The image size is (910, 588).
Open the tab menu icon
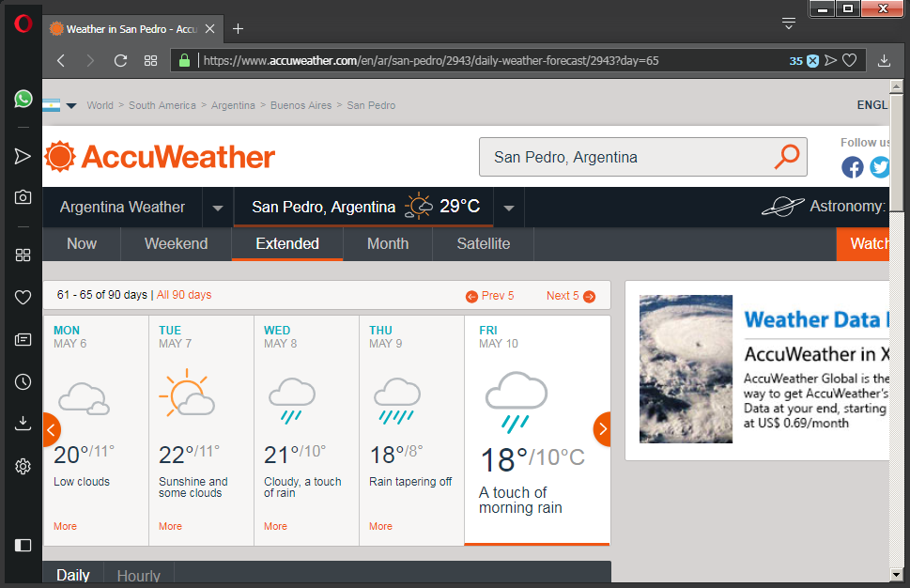point(789,23)
